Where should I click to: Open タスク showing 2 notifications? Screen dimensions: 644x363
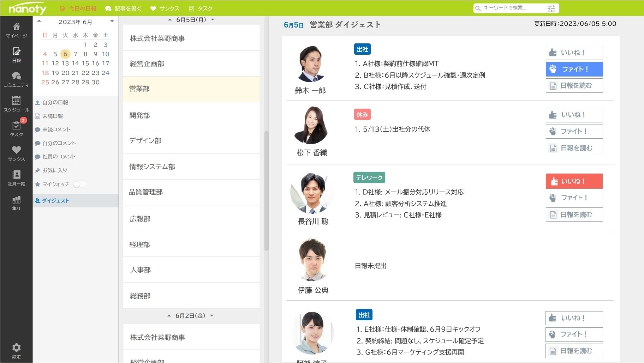click(x=16, y=129)
